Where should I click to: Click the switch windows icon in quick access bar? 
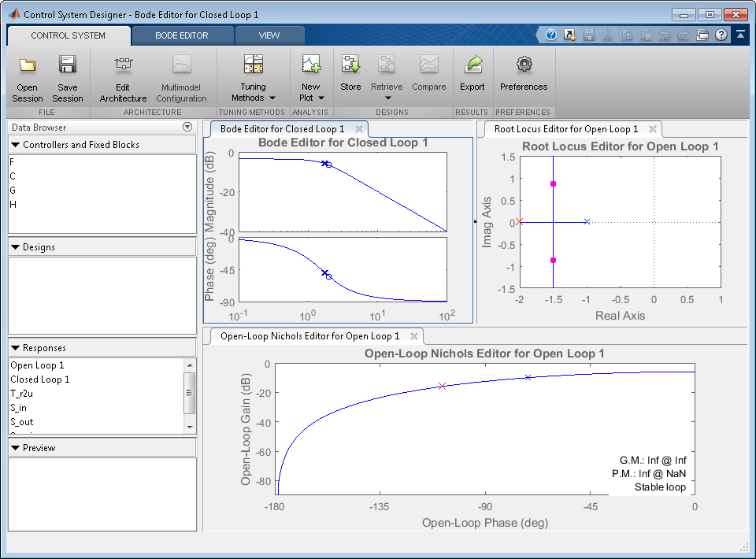[703, 35]
